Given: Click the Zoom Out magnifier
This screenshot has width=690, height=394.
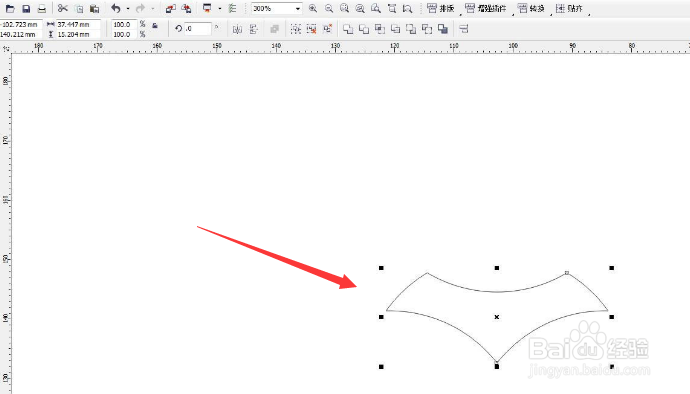Looking at the screenshot, I should pyautogui.click(x=329, y=8).
